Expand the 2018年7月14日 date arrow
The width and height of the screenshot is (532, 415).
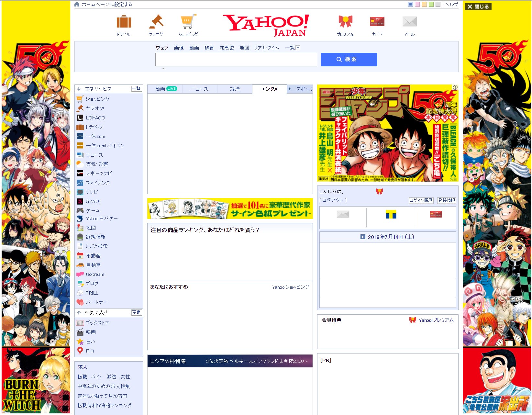point(362,237)
